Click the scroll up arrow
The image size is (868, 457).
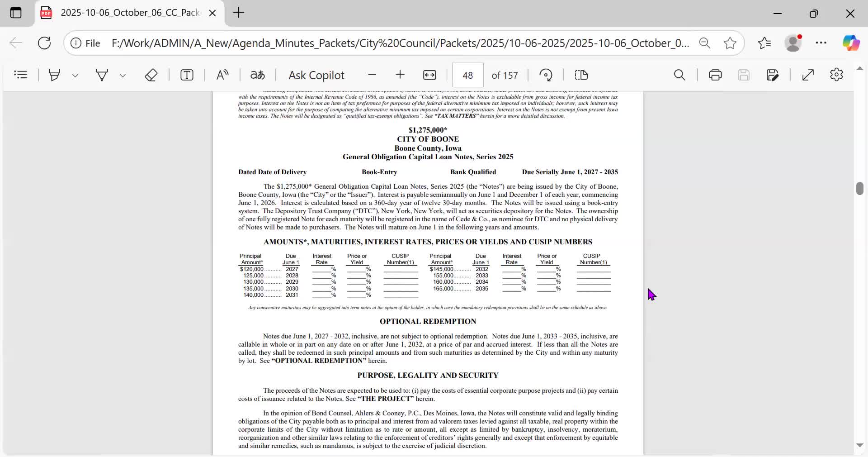pyautogui.click(x=860, y=69)
